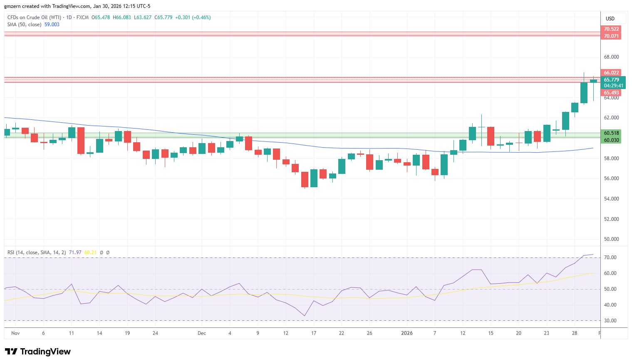This screenshot has width=632, height=364.
Task: Select the SMA (50, close) indicator label
Action: pos(24,25)
